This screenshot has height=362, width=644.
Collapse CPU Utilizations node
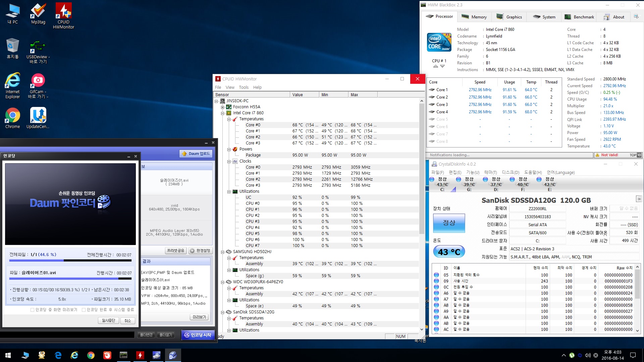[x=229, y=191]
